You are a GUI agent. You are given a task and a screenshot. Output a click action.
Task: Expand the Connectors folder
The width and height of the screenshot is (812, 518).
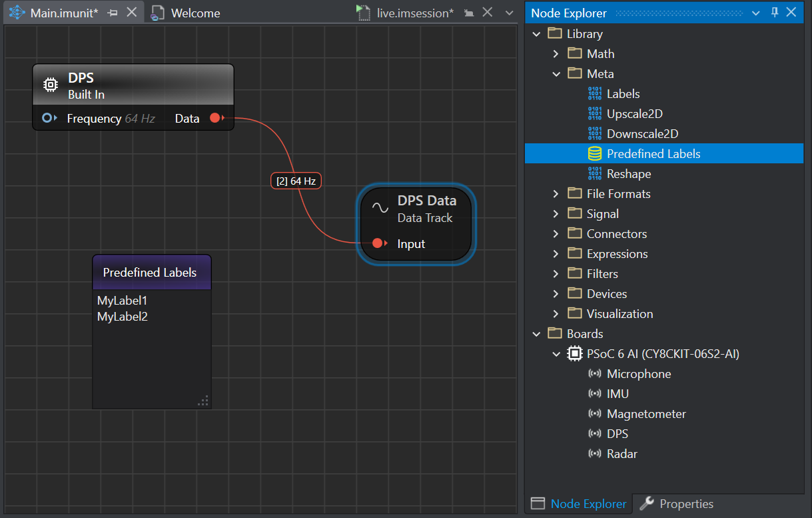(x=556, y=234)
